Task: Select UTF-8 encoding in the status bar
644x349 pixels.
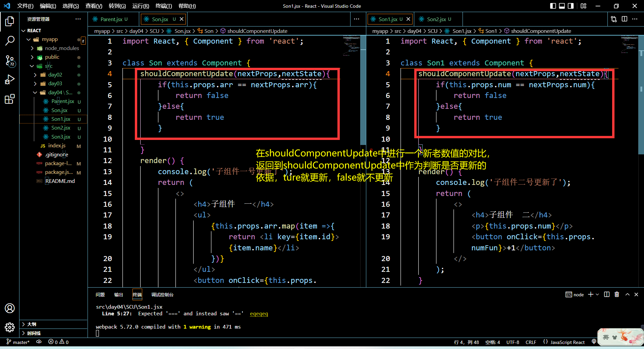Action: point(513,342)
